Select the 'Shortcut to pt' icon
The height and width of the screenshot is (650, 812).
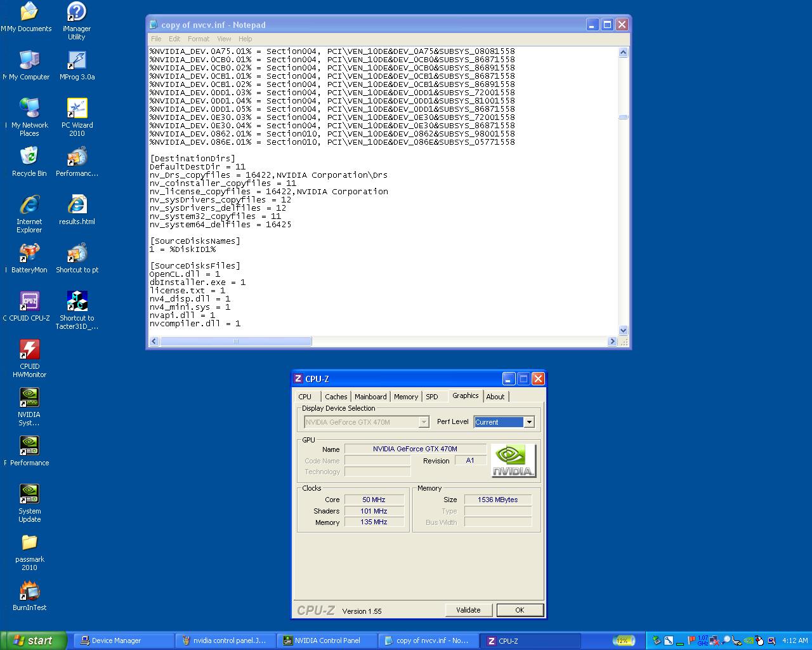(77, 258)
